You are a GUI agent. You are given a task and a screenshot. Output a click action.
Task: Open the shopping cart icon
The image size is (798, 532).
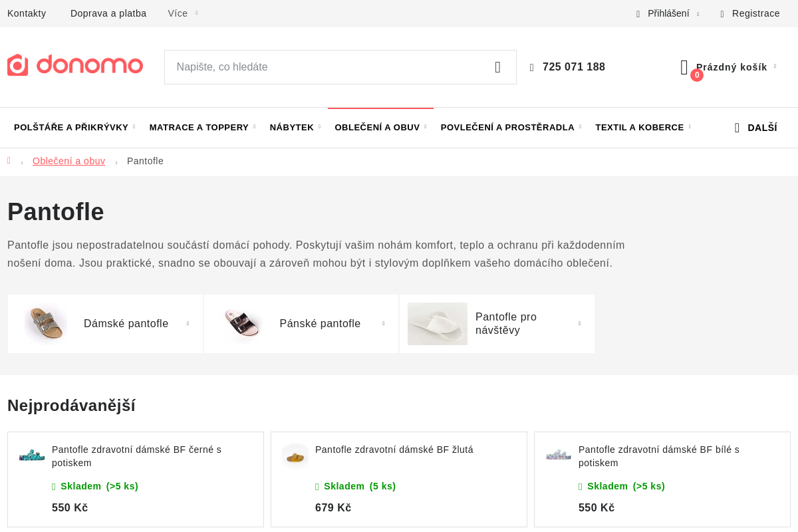(x=684, y=67)
